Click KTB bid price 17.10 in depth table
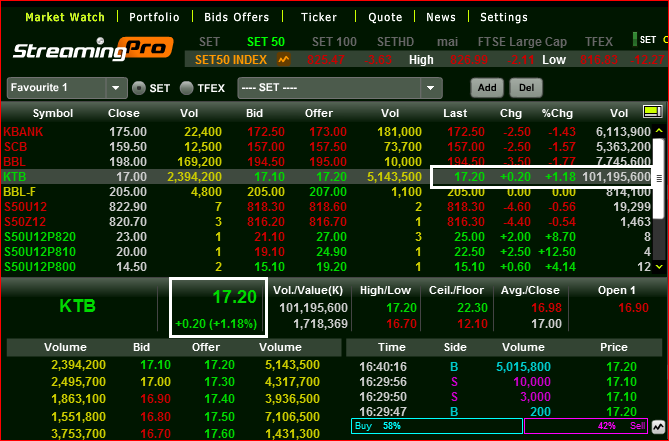 [155, 365]
